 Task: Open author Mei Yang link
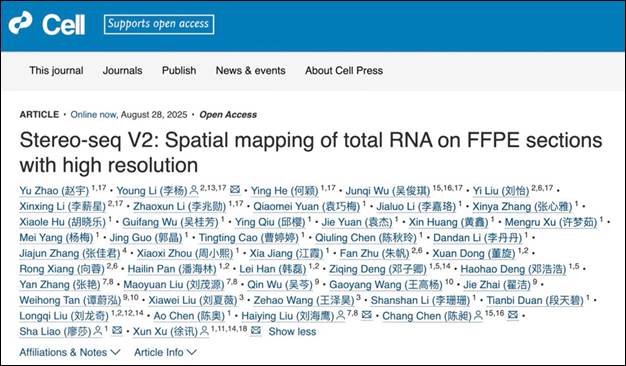[x=56, y=237]
